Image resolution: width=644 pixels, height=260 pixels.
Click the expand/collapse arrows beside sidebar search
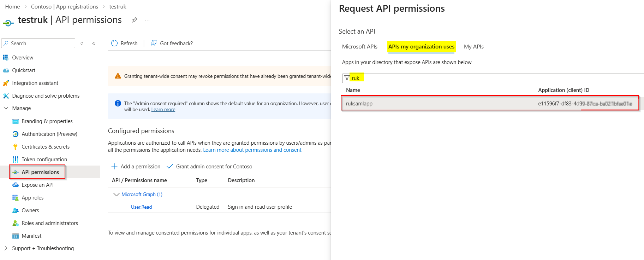point(82,44)
